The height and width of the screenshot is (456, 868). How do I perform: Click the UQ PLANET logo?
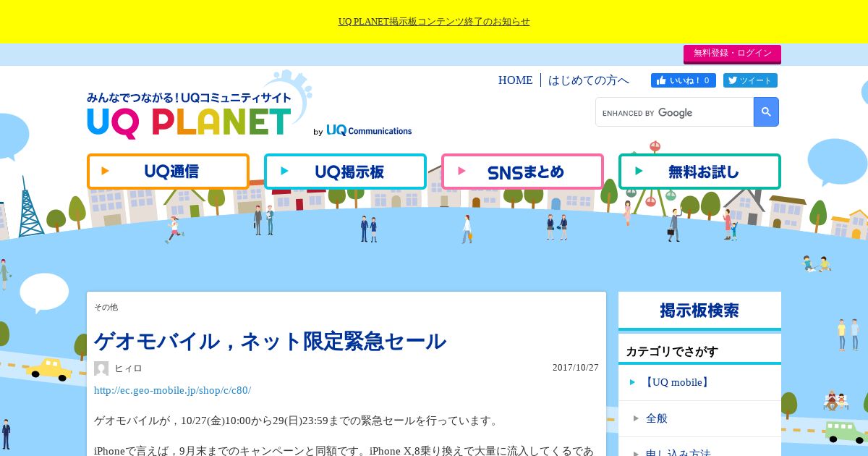tap(190, 114)
